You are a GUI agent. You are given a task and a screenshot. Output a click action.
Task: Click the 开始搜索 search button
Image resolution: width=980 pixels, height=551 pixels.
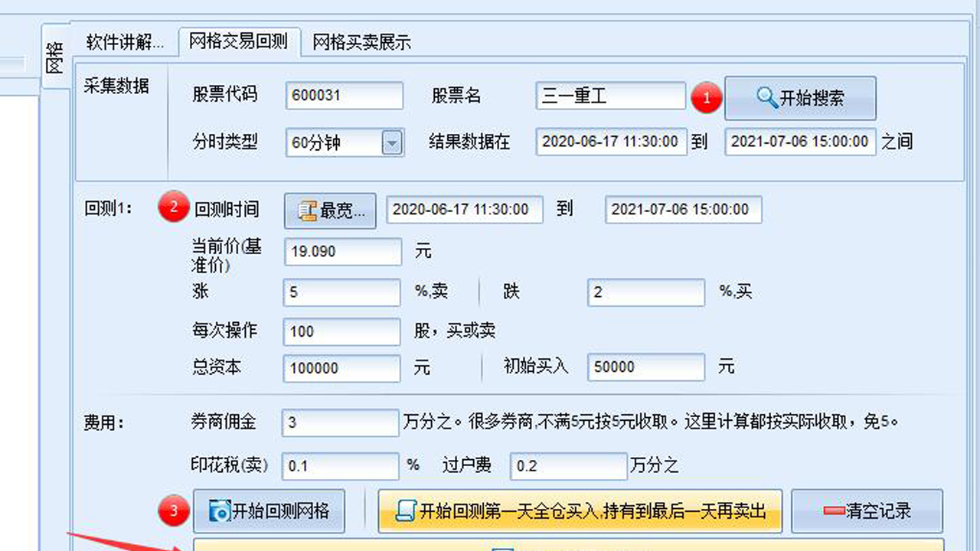pyautogui.click(x=800, y=97)
